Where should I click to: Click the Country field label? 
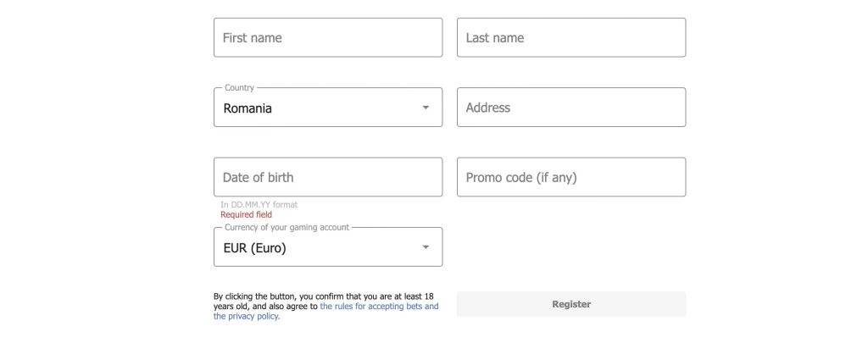click(239, 88)
